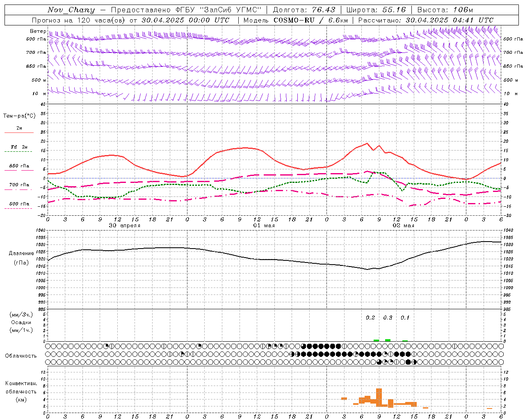The width and height of the screenshot is (525, 420).
Task: Click the 'Td 2м' dew point legend
Action: click(x=19, y=147)
